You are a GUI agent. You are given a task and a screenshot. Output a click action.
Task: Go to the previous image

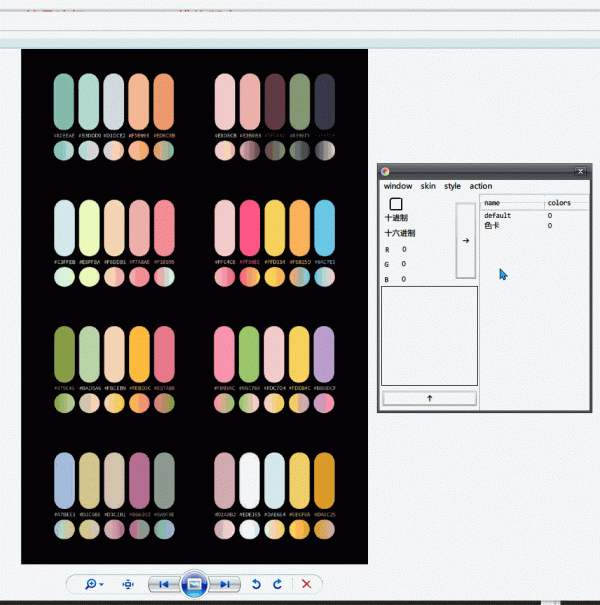164,584
